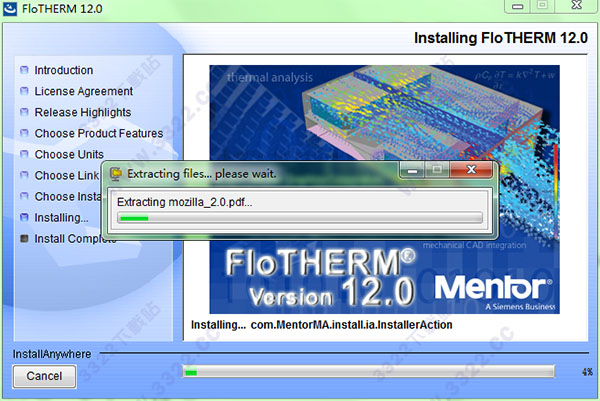Click the Installing... com.MentorMA.install.ia.InstallerAction status text
600x401 pixels.
[321, 325]
